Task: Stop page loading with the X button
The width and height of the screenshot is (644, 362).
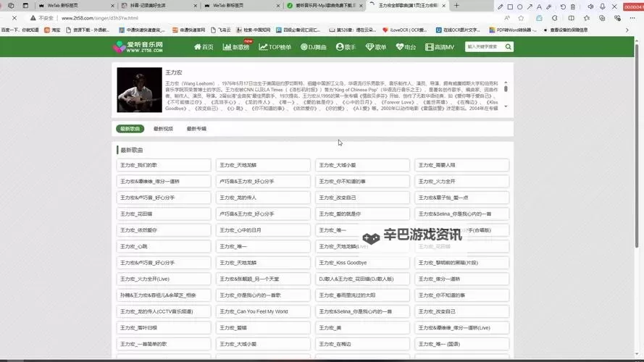Action: (14, 18)
